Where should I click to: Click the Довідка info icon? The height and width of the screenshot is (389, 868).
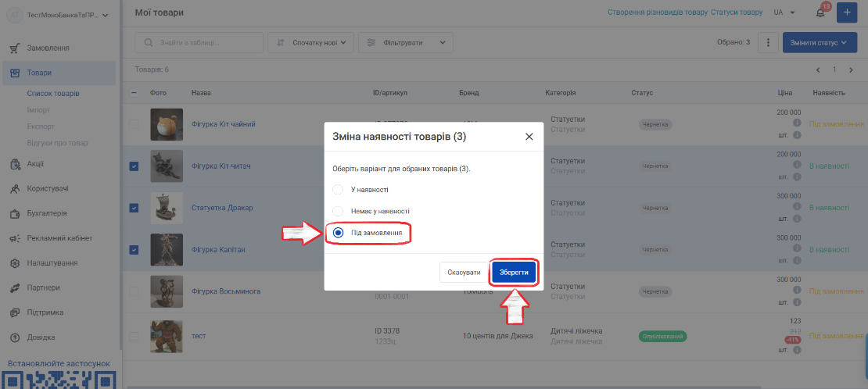(16, 337)
